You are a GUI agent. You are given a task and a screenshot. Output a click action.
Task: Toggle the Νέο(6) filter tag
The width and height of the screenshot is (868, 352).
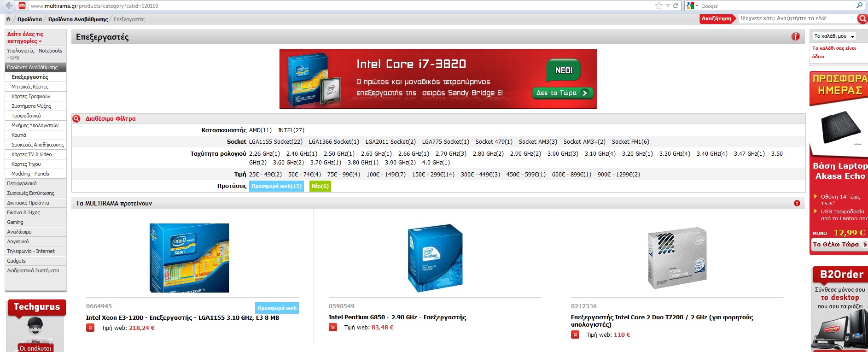[x=320, y=186]
